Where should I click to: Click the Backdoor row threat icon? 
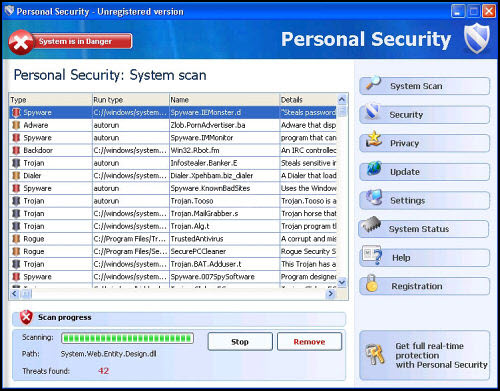pyautogui.click(x=16, y=150)
